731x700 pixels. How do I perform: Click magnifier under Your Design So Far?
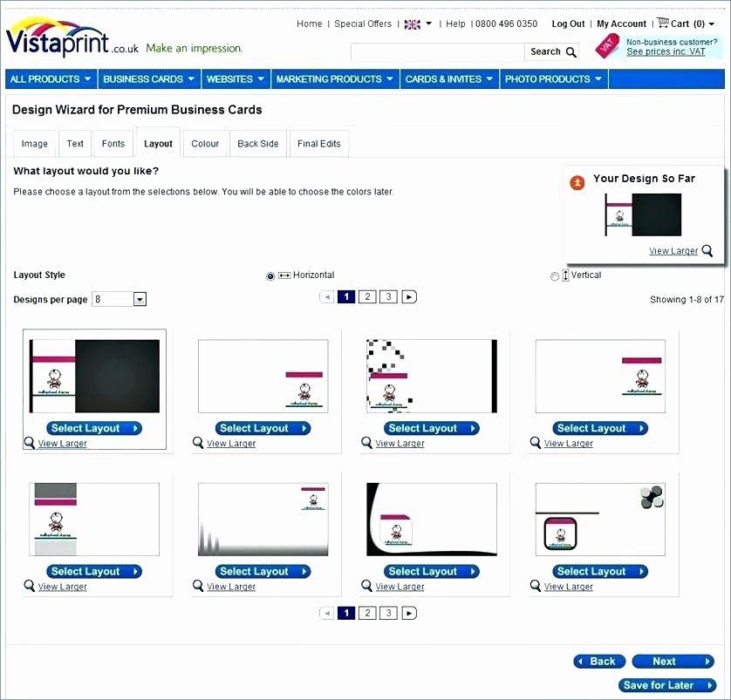pos(707,251)
